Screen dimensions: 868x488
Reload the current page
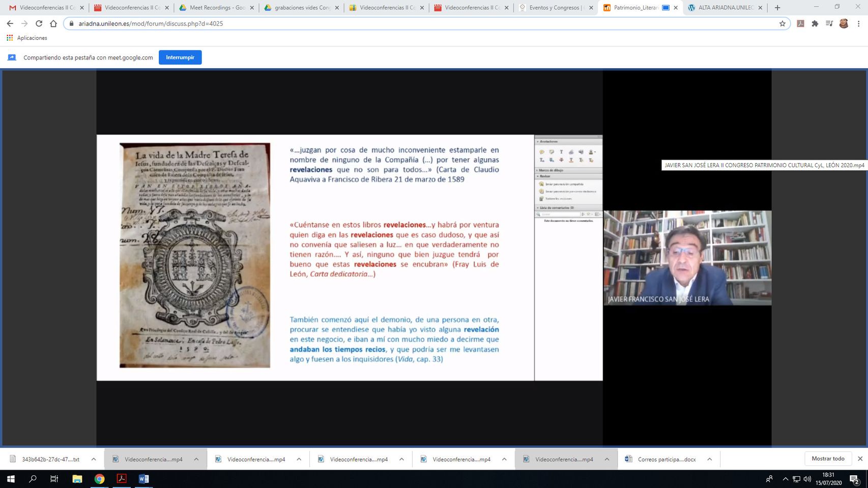click(x=39, y=23)
